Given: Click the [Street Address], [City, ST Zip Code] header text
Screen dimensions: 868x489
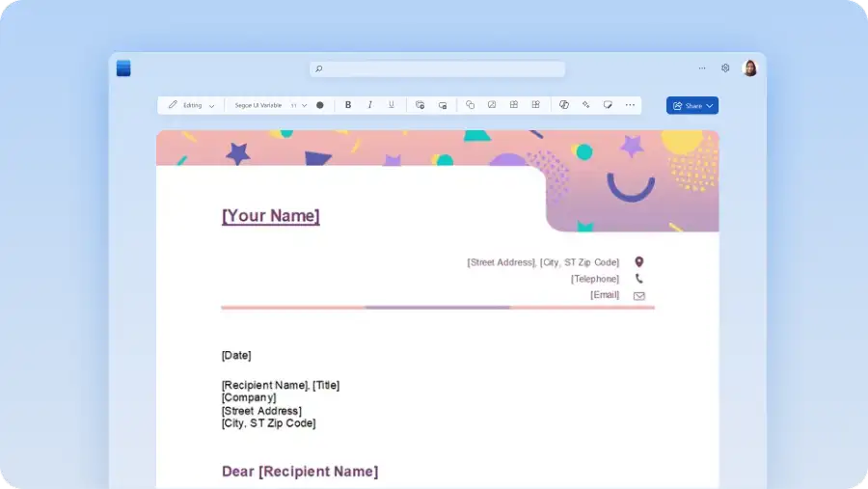Looking at the screenshot, I should pos(543,262).
